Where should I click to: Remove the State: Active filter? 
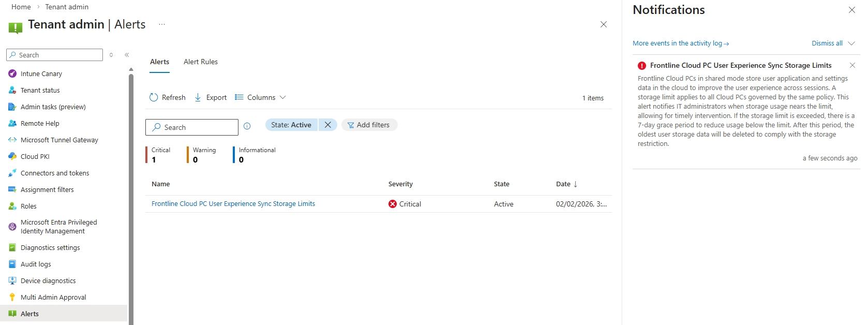point(327,125)
